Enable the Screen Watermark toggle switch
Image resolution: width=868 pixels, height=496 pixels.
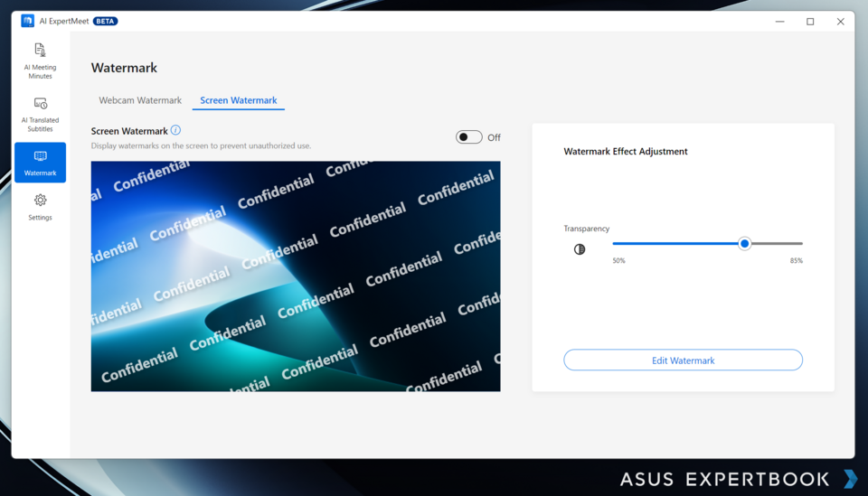click(468, 137)
